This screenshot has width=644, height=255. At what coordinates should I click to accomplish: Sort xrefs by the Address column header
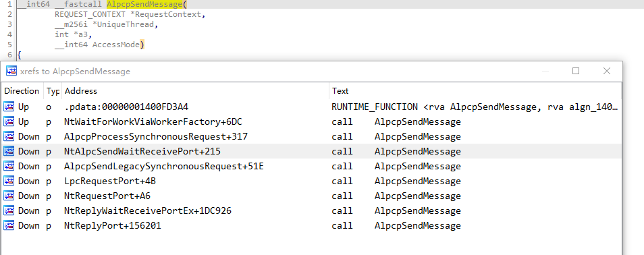point(195,91)
